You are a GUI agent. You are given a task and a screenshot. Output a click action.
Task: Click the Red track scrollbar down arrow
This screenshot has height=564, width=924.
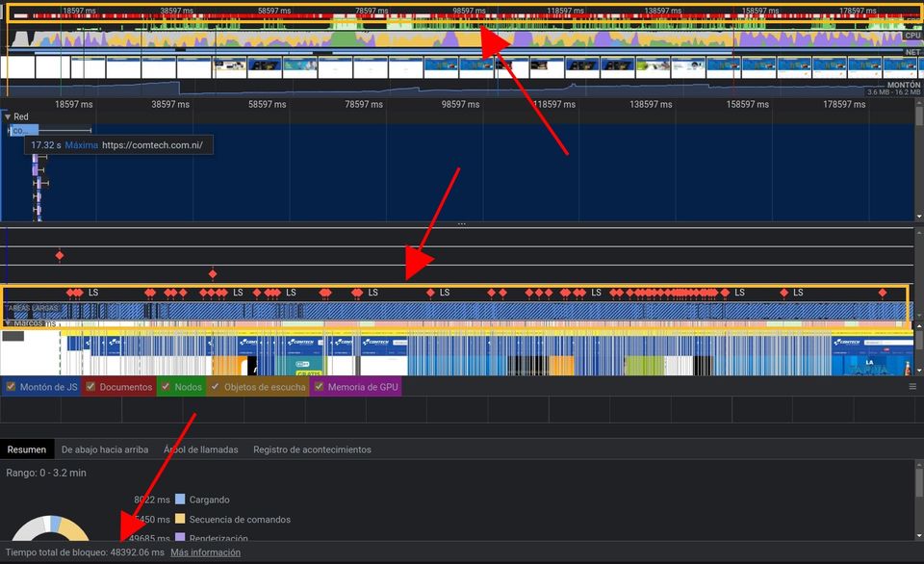click(919, 217)
